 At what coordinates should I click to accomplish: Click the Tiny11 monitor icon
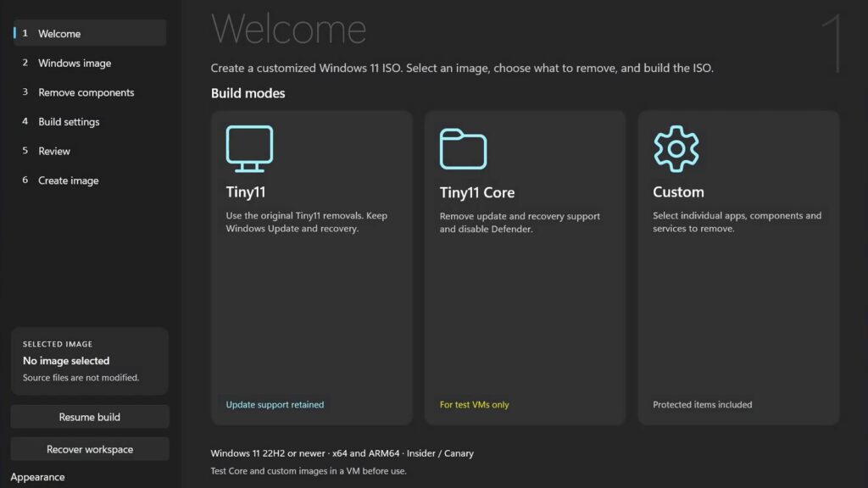click(249, 148)
